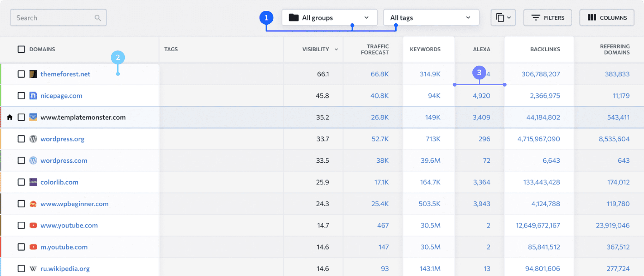The width and height of the screenshot is (644, 276).
Task: Check the ru.wikipedia.org row checkbox
Action: click(21, 269)
